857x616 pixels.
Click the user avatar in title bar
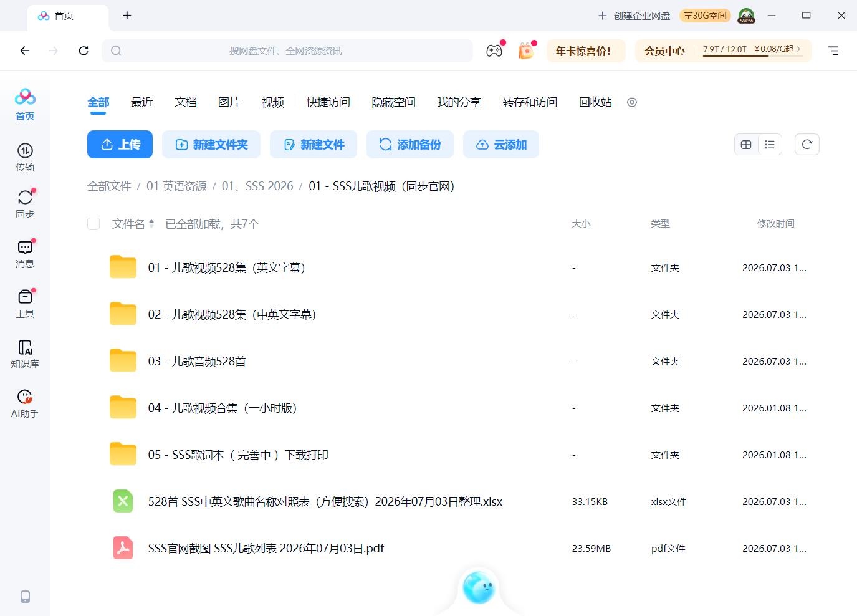747,16
